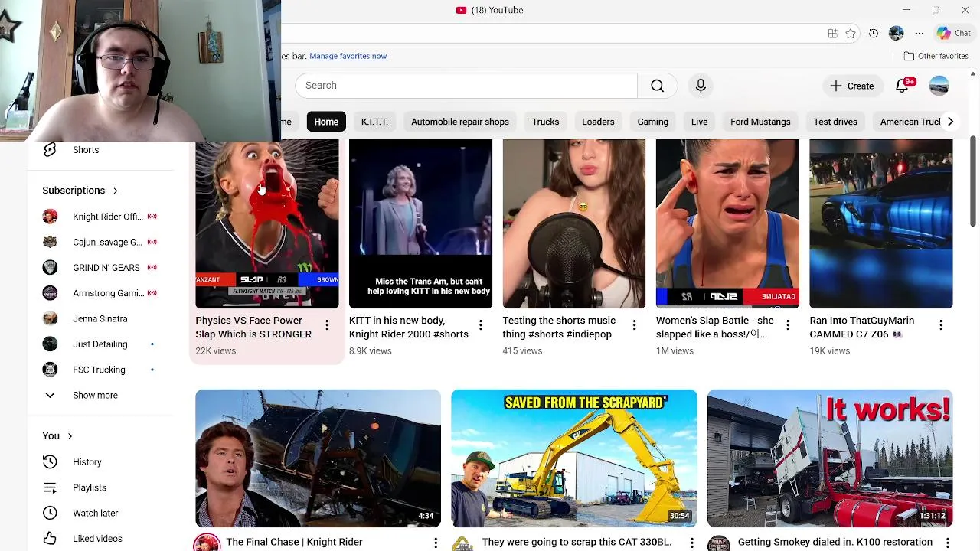980x551 pixels.
Task: Start voice search with microphone icon
Action: click(x=701, y=86)
